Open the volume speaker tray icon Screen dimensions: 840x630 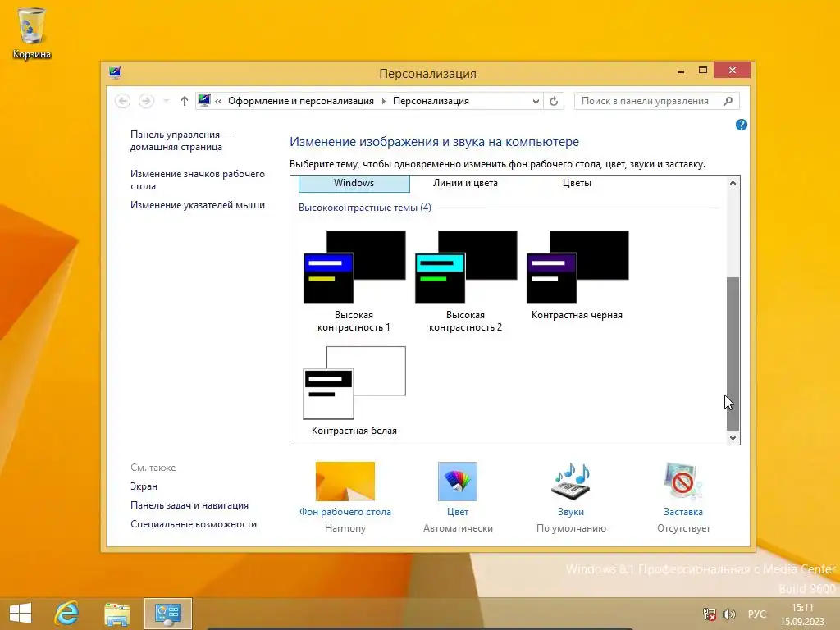pyautogui.click(x=728, y=614)
